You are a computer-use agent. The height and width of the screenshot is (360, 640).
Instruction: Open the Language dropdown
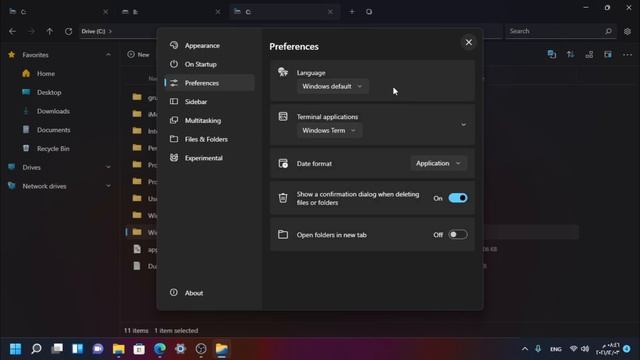332,87
